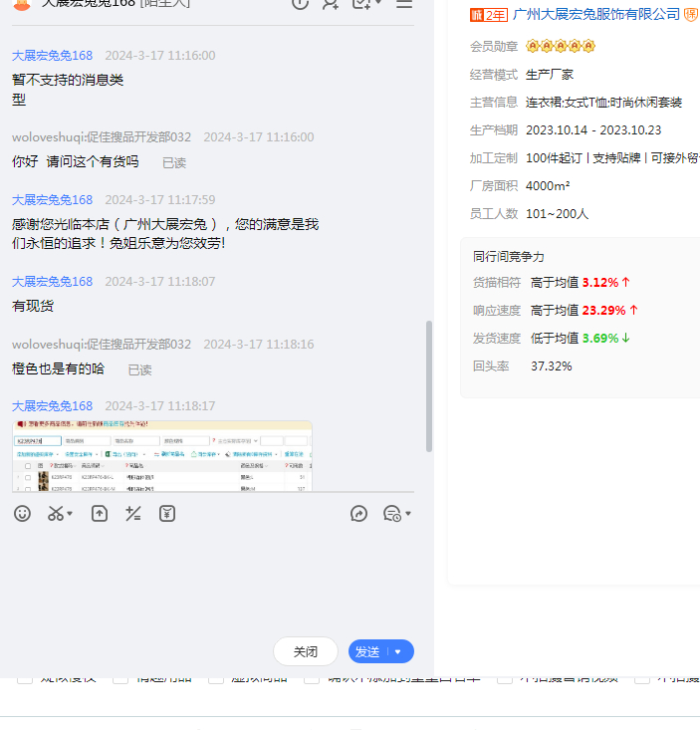Click the yen order icon
The height and width of the screenshot is (730, 700).
[167, 514]
